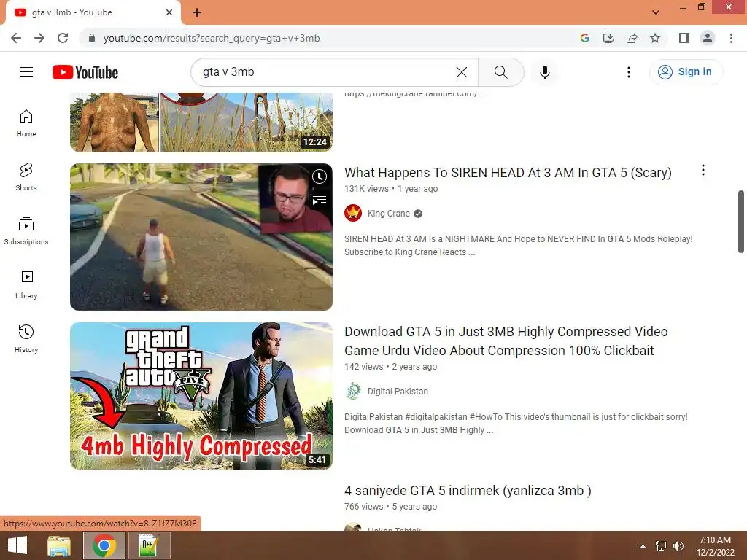747x560 pixels.
Task: Show hidden system tray icons arrow
Action: pyautogui.click(x=643, y=546)
